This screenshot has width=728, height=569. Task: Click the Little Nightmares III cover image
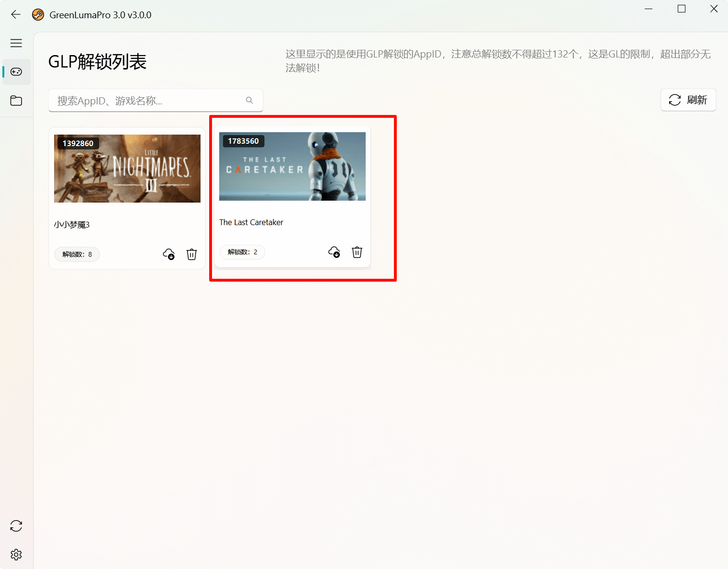point(127,169)
